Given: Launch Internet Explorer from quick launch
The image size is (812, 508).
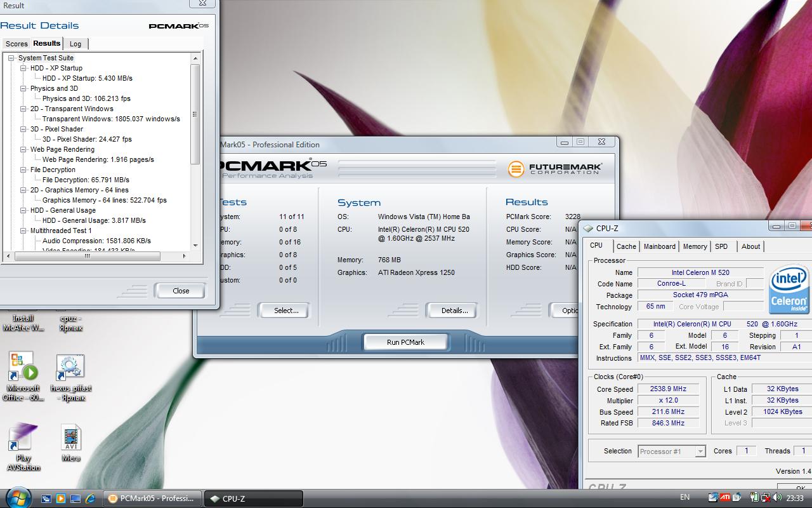Looking at the screenshot, I should [90, 498].
